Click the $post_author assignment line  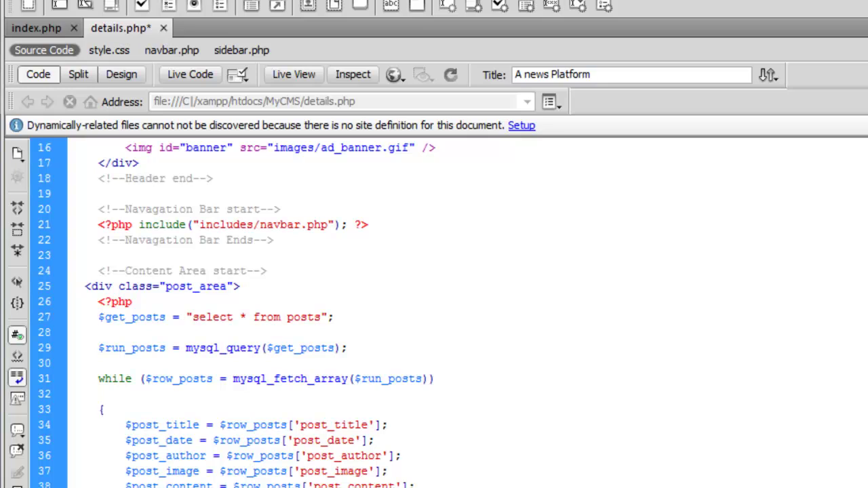tap(263, 455)
